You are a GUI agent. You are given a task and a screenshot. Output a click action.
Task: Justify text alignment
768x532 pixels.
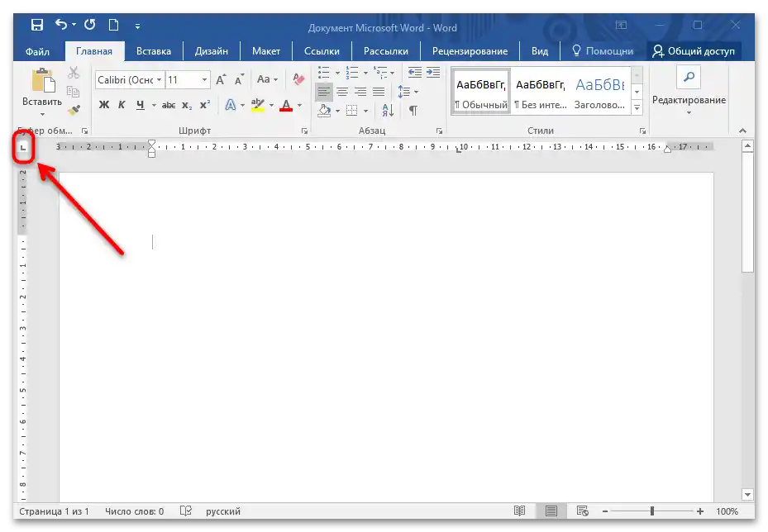coord(379,92)
